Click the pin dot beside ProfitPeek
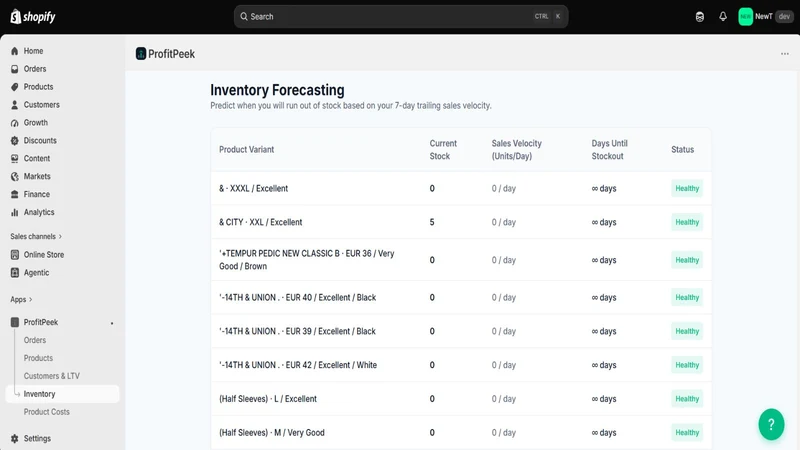The width and height of the screenshot is (800, 450). (112, 323)
